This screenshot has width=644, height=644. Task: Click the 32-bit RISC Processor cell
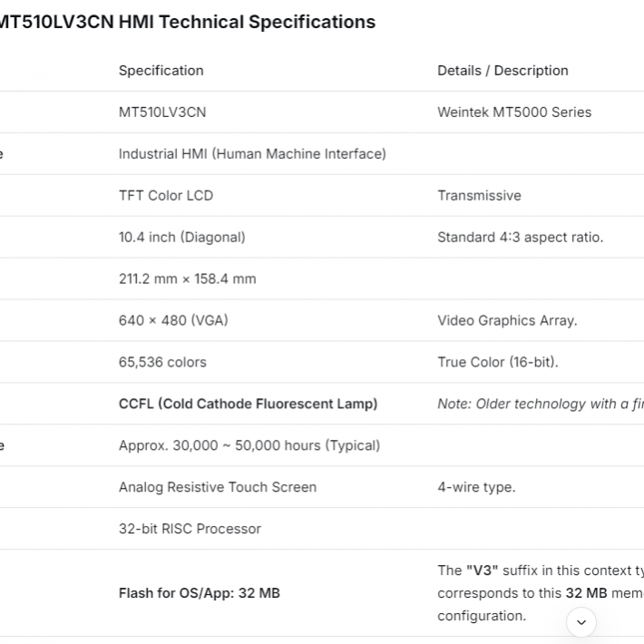tap(190, 529)
